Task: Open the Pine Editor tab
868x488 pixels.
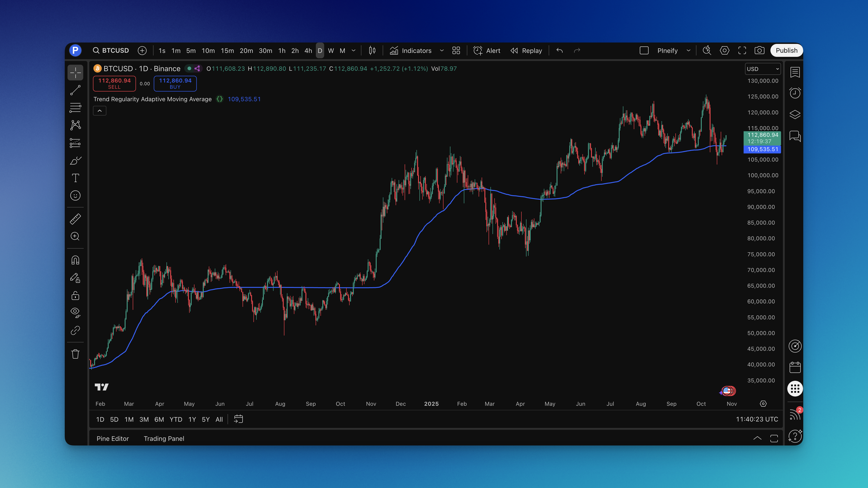Action: pos(113,439)
